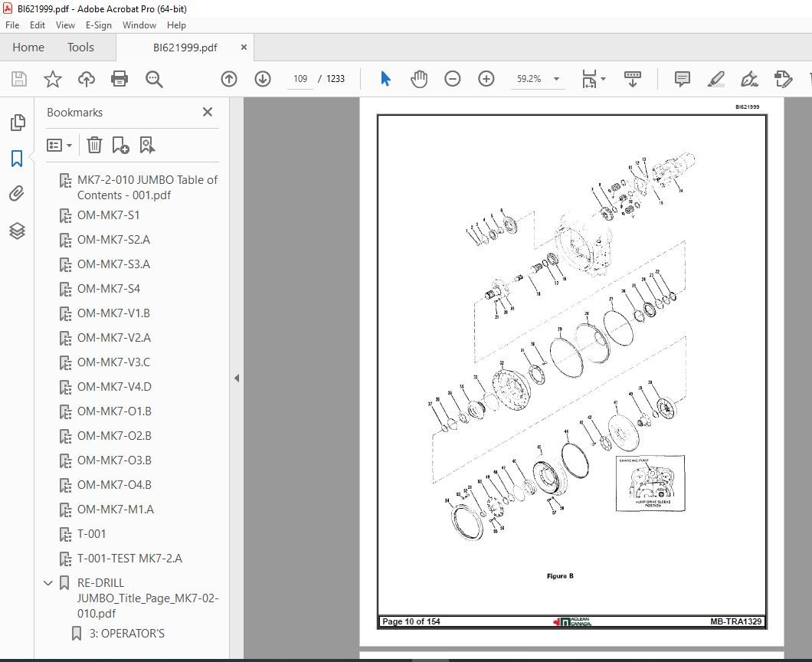Go to next page arrow
812x662 pixels.
pyautogui.click(x=263, y=79)
